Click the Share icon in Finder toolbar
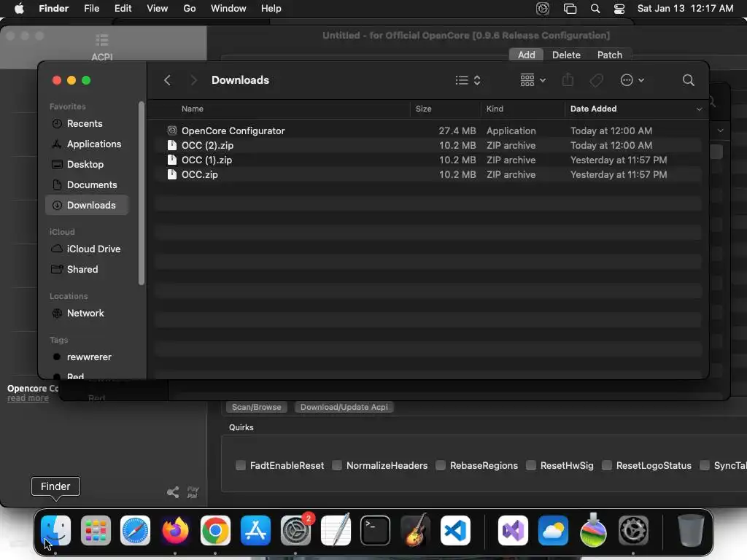This screenshot has height=560, width=747. pos(568,79)
